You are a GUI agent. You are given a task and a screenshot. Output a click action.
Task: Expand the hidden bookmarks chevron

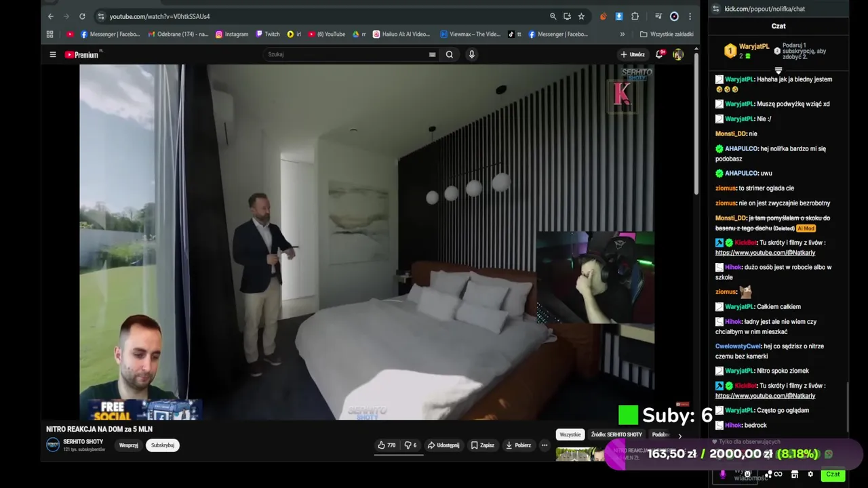622,34
